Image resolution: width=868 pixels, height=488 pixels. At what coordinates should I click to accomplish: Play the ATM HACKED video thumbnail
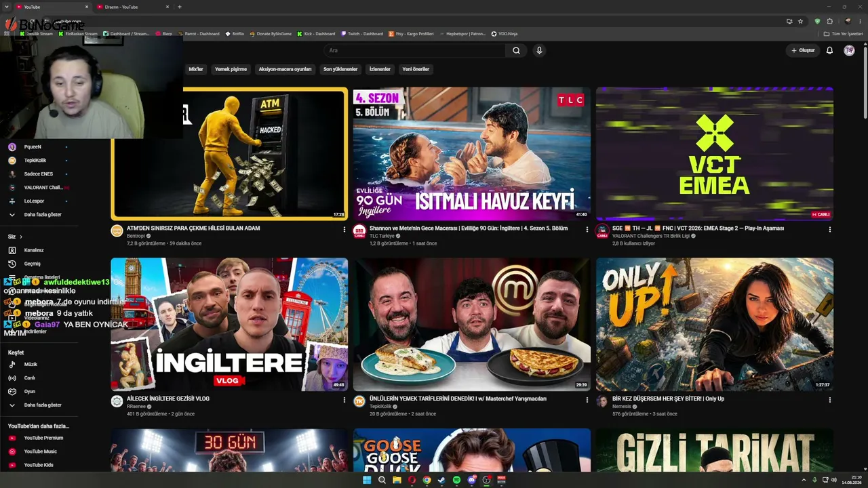(x=230, y=154)
